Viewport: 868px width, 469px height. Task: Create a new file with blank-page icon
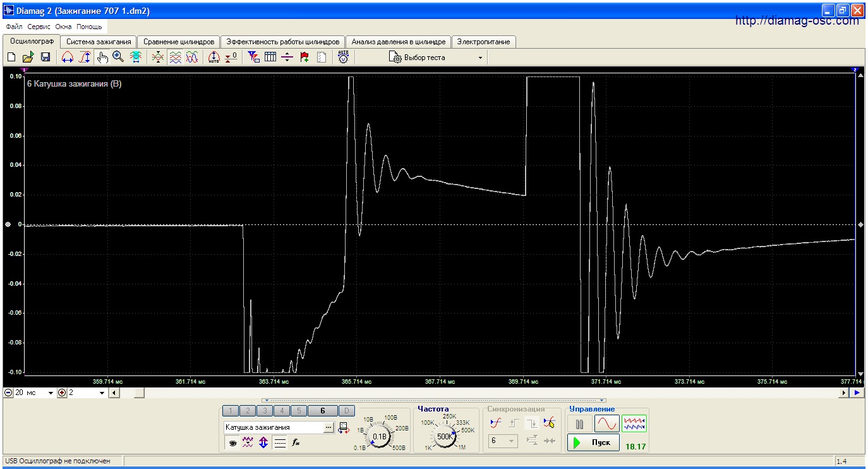[11, 57]
